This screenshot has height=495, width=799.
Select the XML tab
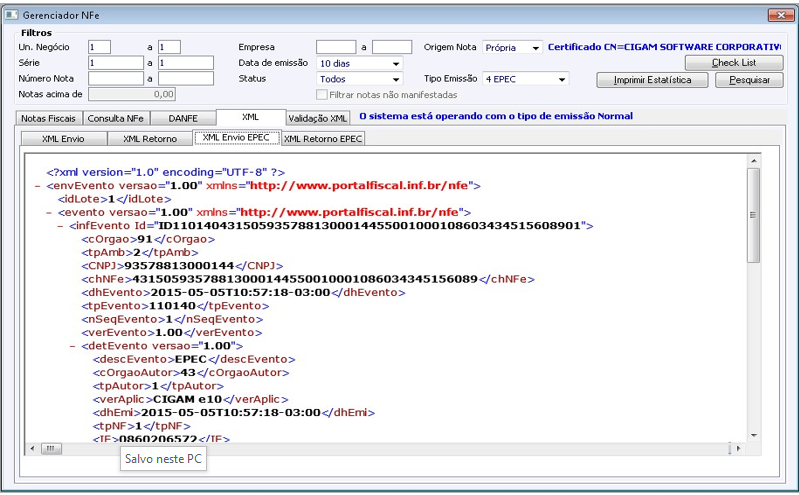(x=251, y=117)
